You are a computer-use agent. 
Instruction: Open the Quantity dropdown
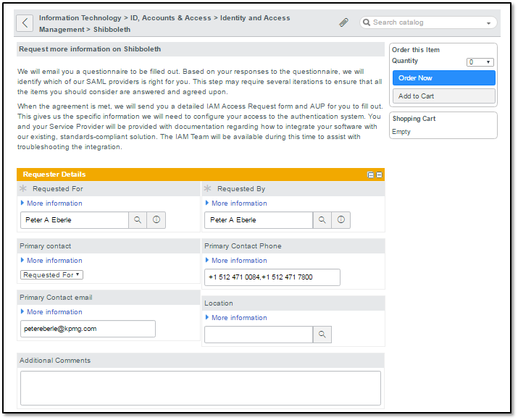coord(480,62)
